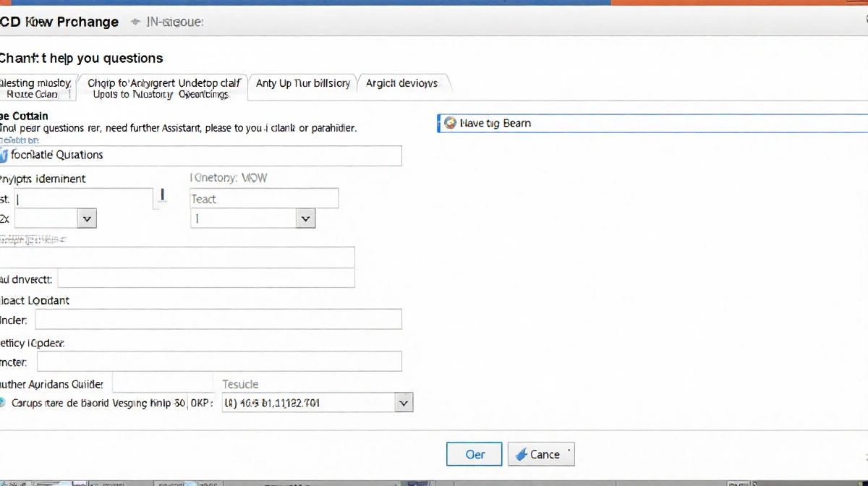
Task: Click the "ad dnvectt" text field
Action: pyautogui.click(x=206, y=278)
